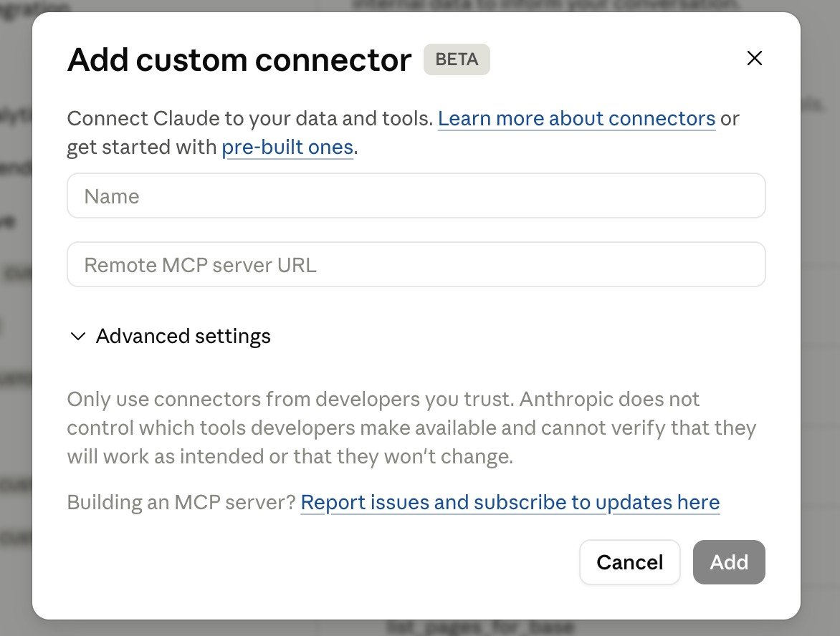The image size is (840, 636).
Task: Open Report issues and subscribe to updates link
Action: (510, 502)
